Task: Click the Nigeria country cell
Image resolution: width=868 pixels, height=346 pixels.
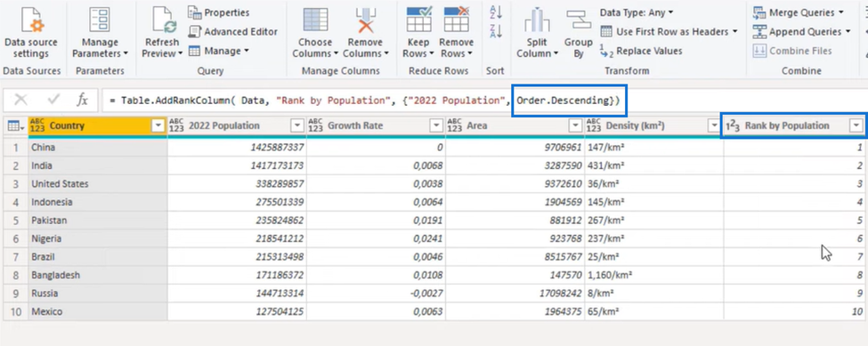Action: pos(98,238)
